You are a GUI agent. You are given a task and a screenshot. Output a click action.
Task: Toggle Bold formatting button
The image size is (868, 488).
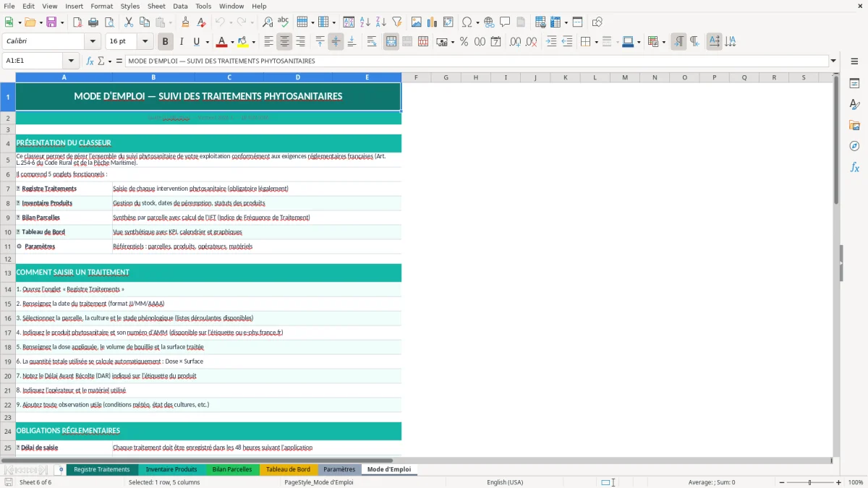point(165,42)
